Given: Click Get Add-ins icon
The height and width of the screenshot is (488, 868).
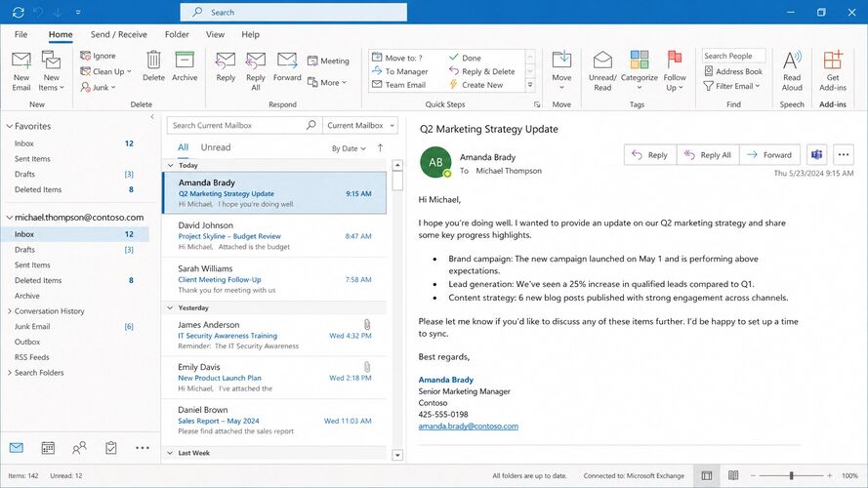Looking at the screenshot, I should [833, 60].
